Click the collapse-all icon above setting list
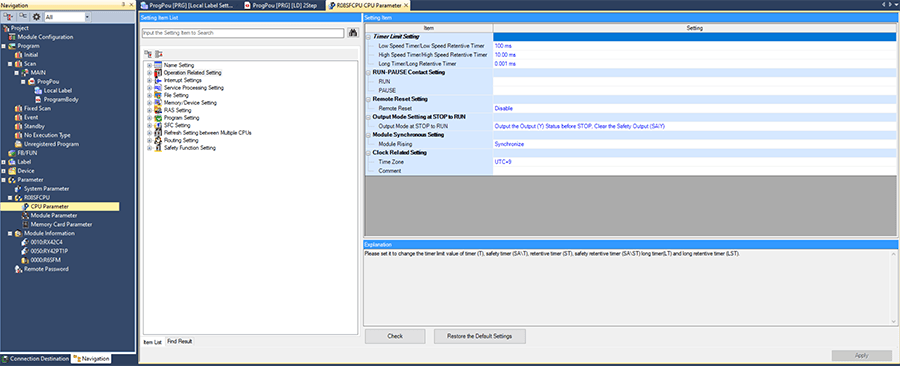 [158, 53]
